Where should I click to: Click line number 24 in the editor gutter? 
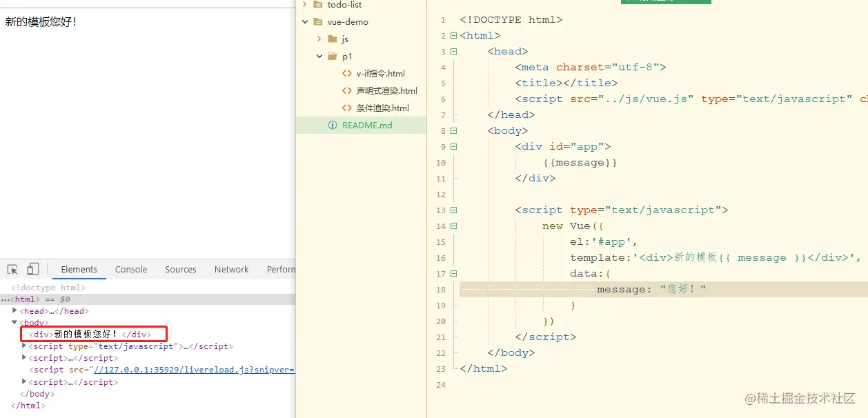(x=441, y=384)
